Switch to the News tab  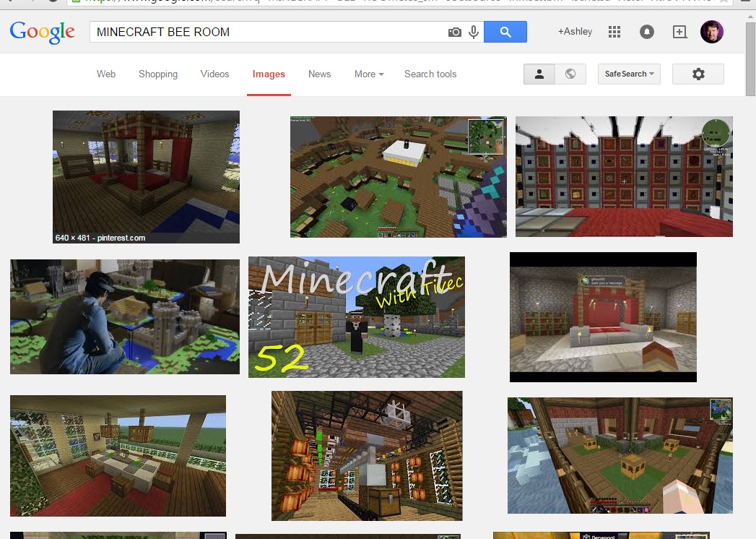(320, 74)
